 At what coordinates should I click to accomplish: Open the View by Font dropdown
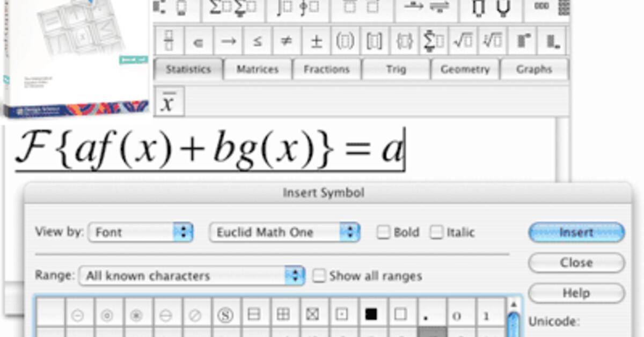pos(141,232)
